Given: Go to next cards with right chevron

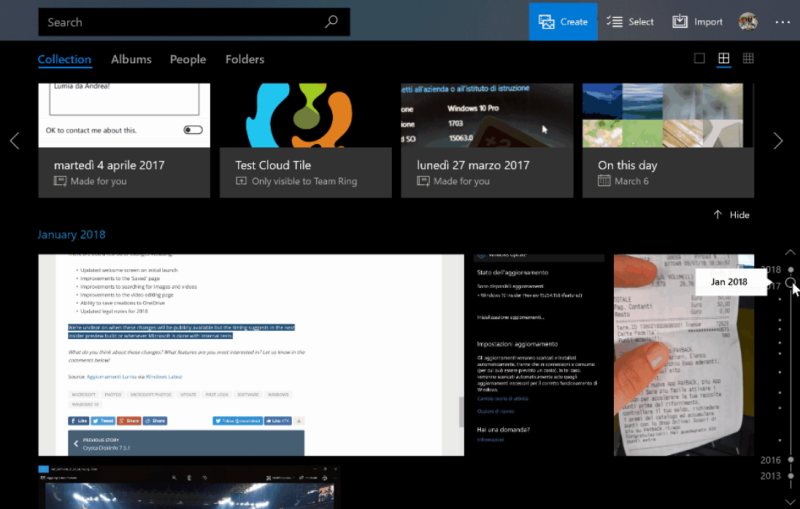Looking at the screenshot, I should pos(778,141).
